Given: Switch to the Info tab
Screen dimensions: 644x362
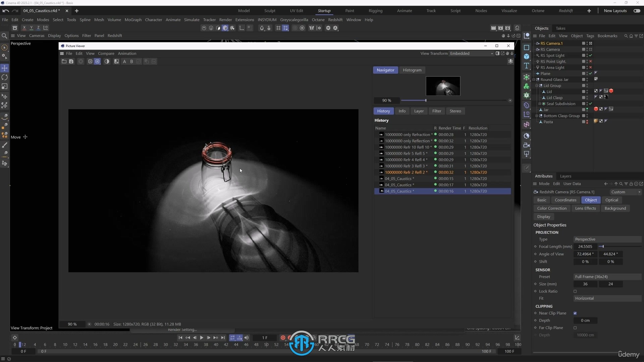Looking at the screenshot, I should pyautogui.click(x=402, y=111).
